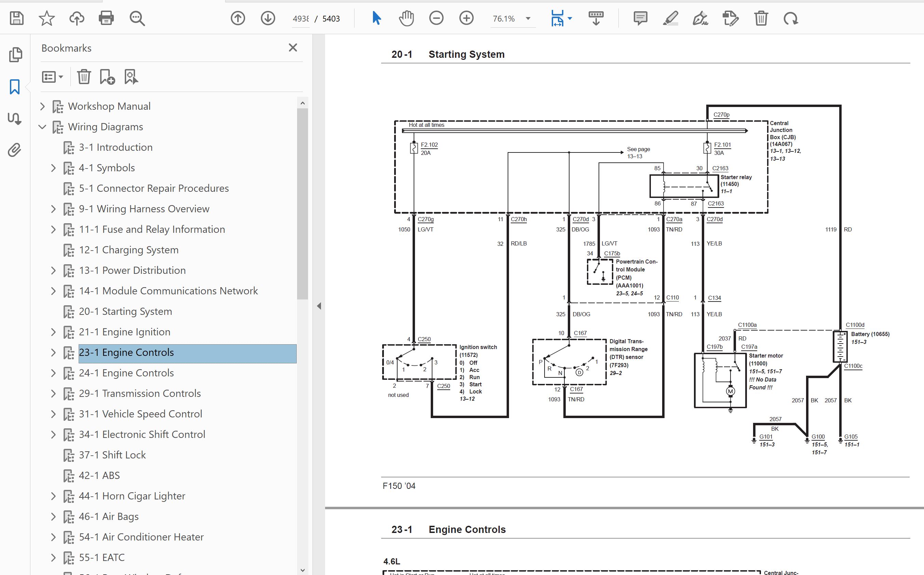Toggle the Bookmarks panel sidebar icon
This screenshot has width=924, height=575.
pyautogui.click(x=14, y=87)
